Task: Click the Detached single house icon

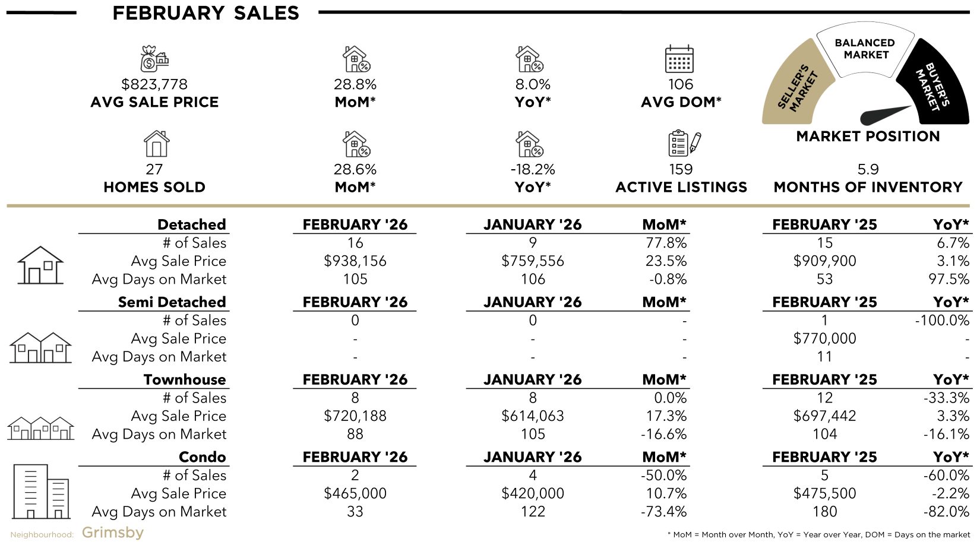Action: (x=40, y=265)
